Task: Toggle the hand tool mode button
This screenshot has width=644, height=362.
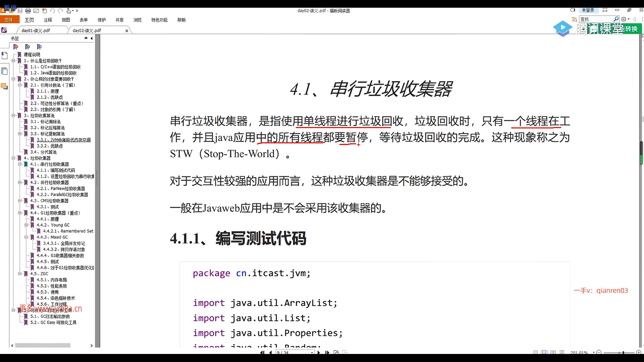Action: 68,11
